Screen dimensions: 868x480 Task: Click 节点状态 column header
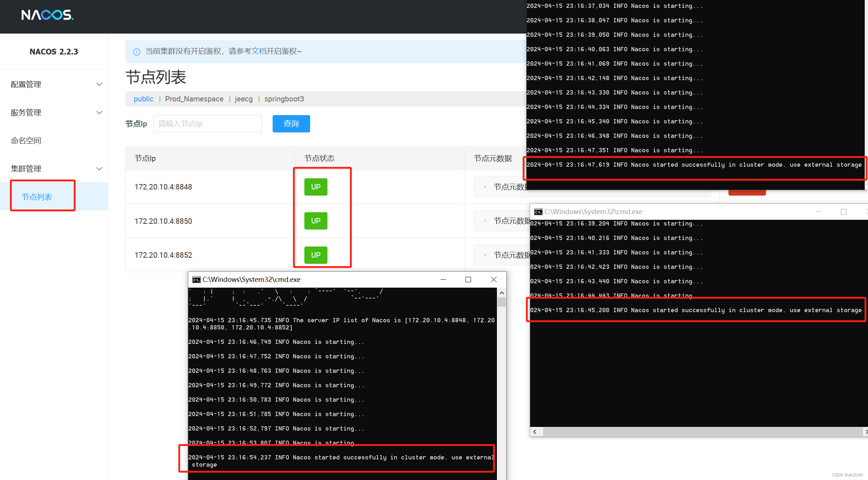[x=320, y=158]
